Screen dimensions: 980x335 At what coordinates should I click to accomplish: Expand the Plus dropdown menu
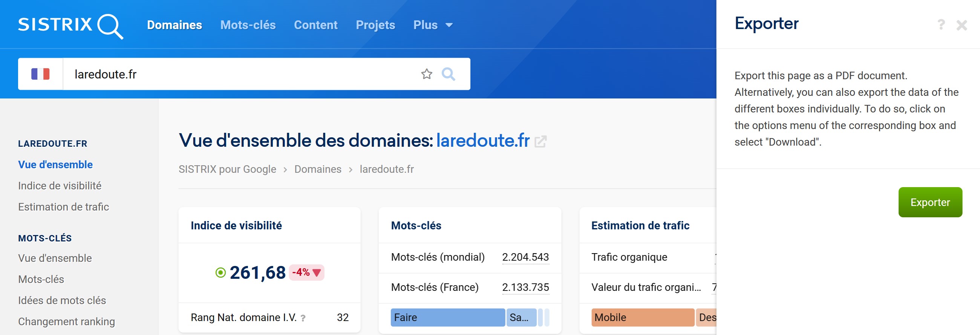pos(433,25)
